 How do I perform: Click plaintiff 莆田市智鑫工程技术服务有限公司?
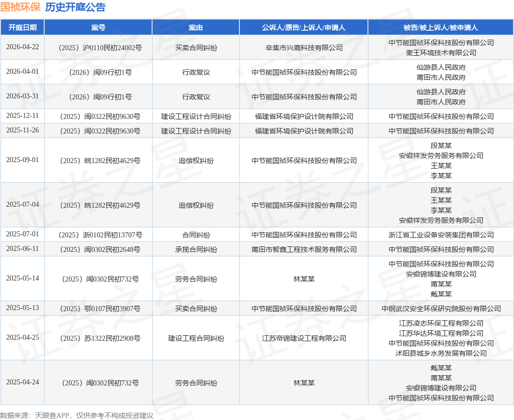point(304,249)
